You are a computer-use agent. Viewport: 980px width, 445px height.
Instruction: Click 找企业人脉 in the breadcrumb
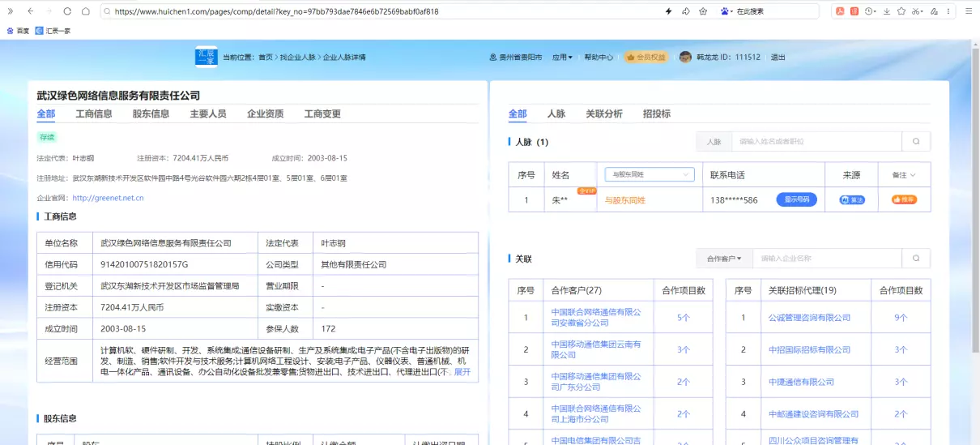[297, 58]
